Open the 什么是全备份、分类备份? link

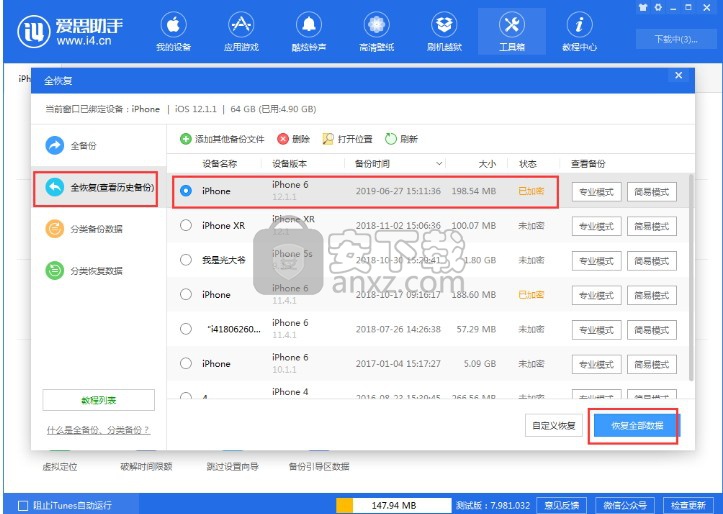coord(98,430)
